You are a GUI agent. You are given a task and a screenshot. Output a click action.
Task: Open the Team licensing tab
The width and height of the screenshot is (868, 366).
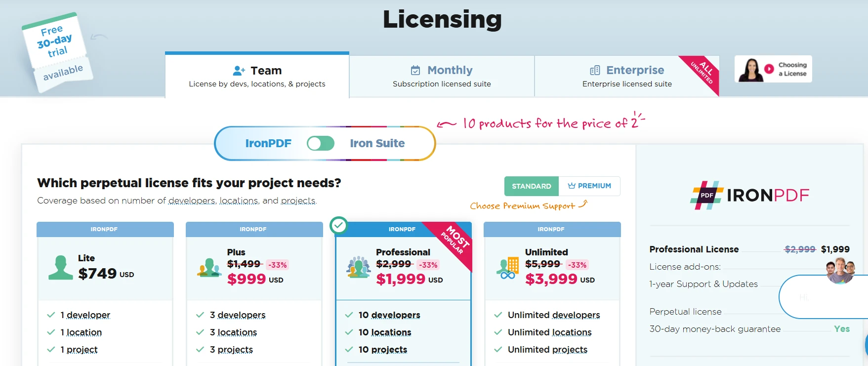tap(257, 76)
